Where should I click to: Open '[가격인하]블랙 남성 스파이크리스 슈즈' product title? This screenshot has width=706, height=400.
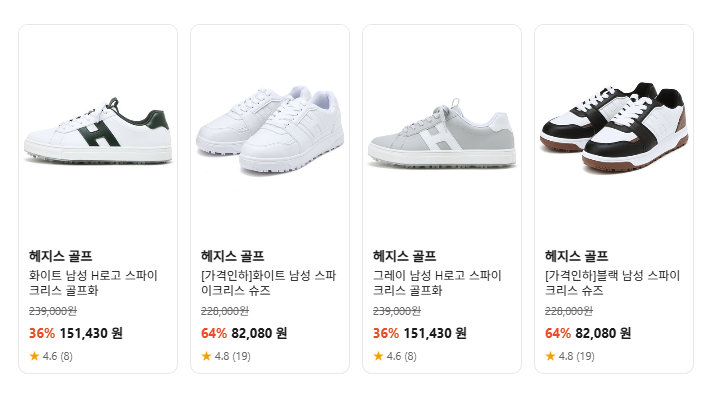(612, 283)
